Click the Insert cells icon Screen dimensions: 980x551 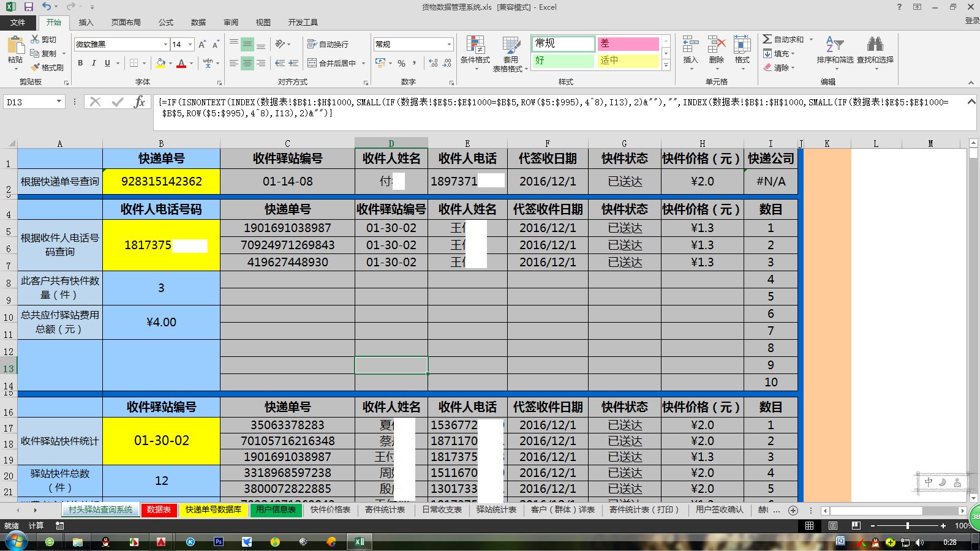(x=690, y=45)
